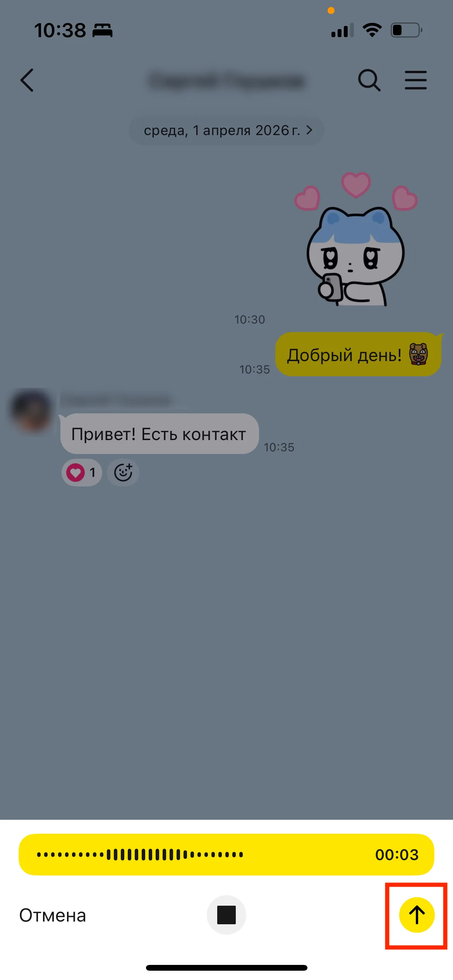Cancel recording via Отмена

pyautogui.click(x=53, y=916)
